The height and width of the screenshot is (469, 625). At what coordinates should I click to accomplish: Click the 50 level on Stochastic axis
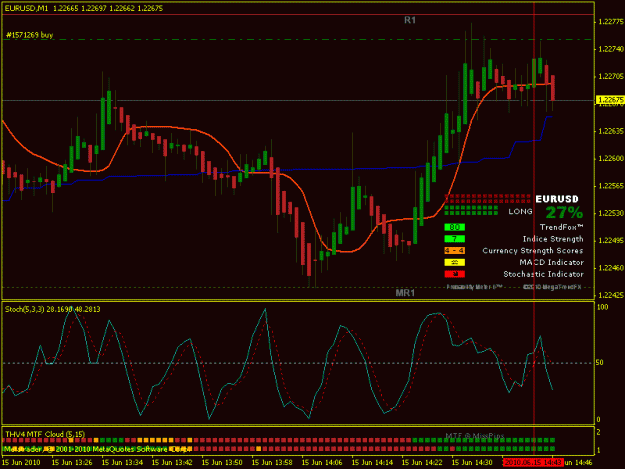click(x=600, y=363)
